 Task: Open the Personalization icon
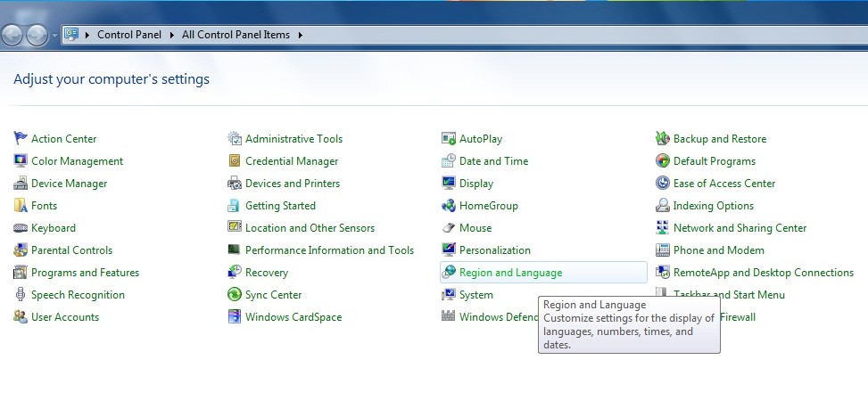coord(449,249)
